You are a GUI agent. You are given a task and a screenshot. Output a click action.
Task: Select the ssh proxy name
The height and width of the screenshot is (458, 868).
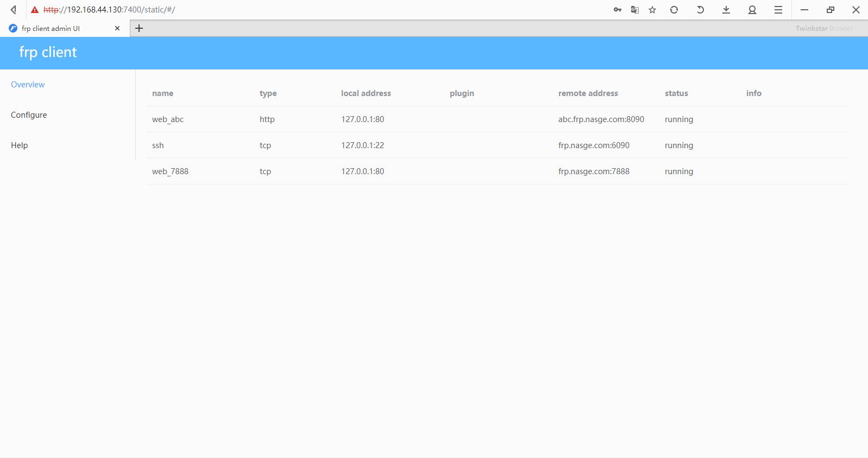[x=158, y=145]
